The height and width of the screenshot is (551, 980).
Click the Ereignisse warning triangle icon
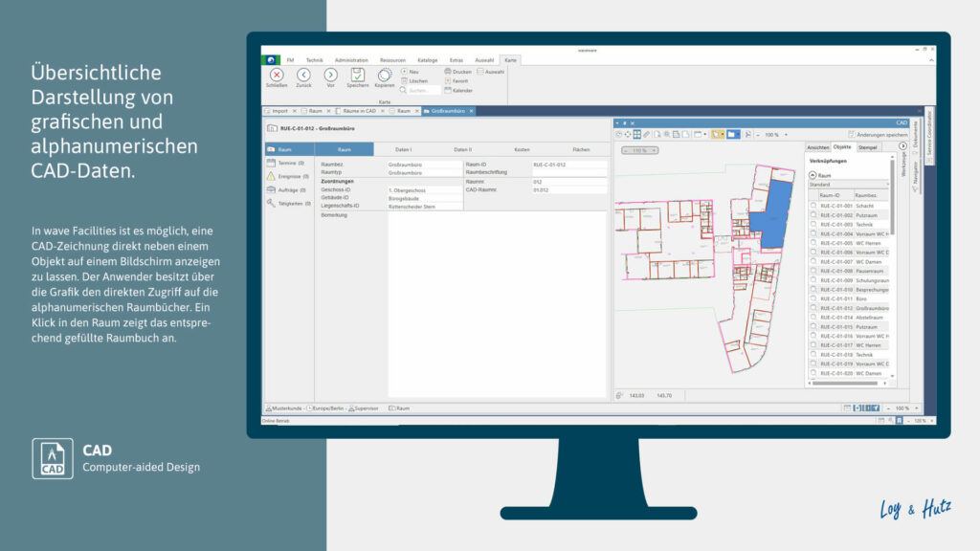272,175
